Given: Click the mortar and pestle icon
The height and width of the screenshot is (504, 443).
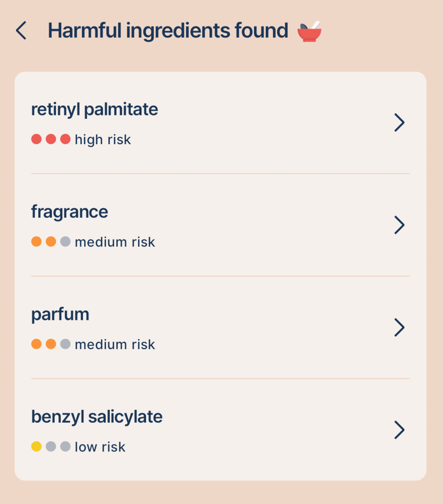Looking at the screenshot, I should pyautogui.click(x=309, y=32).
